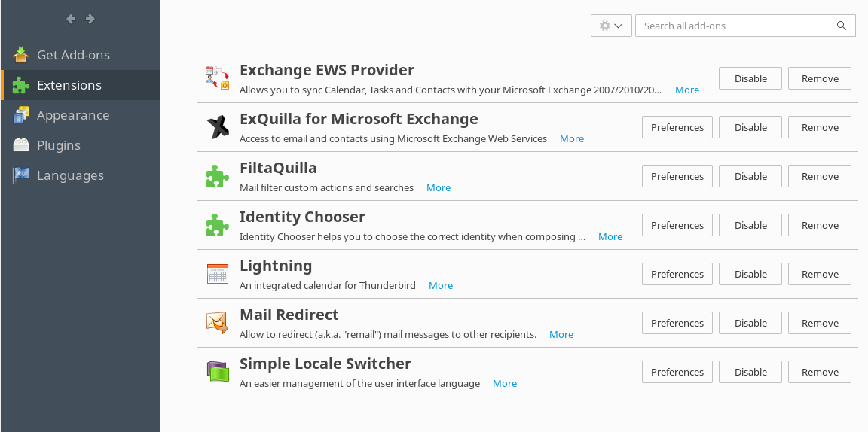The width and height of the screenshot is (868, 432).
Task: Click the ExQuilla black X icon
Action: click(x=217, y=127)
